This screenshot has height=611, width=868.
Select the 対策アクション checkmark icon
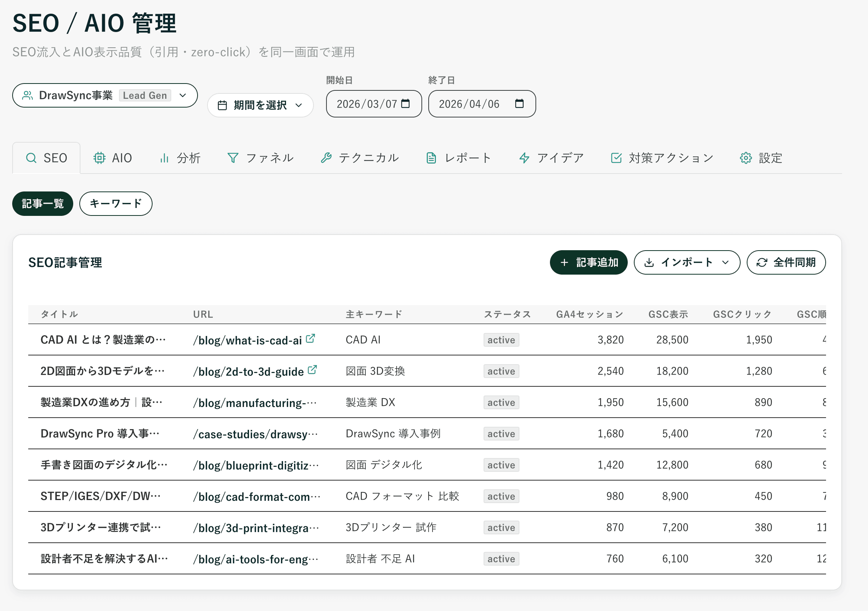pos(616,158)
